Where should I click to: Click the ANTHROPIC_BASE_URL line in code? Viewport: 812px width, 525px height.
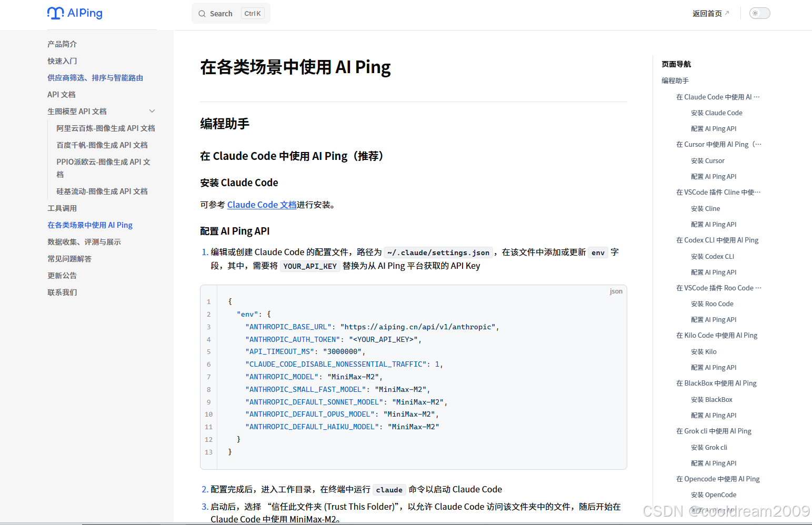click(x=372, y=327)
